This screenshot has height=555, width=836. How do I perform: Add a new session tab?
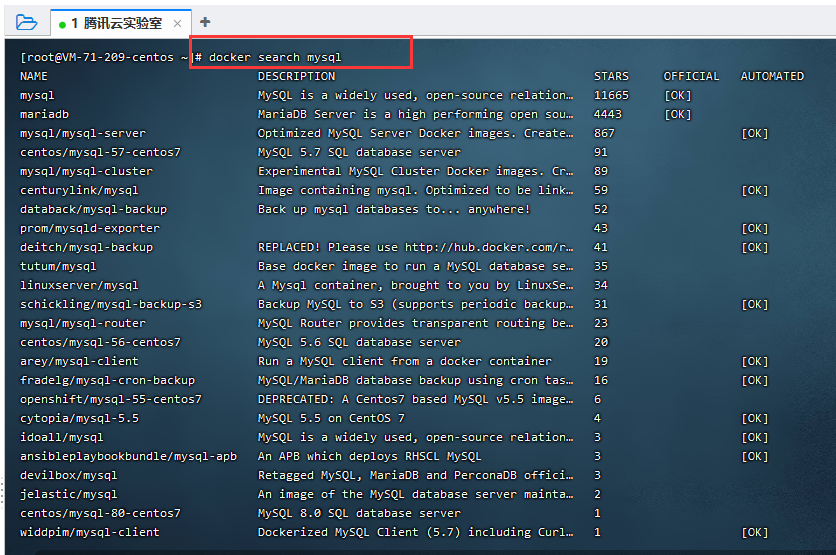tap(205, 22)
